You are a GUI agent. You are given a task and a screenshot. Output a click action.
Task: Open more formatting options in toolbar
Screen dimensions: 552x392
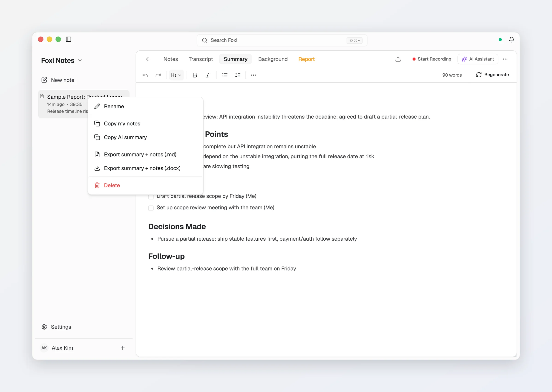tap(253, 75)
